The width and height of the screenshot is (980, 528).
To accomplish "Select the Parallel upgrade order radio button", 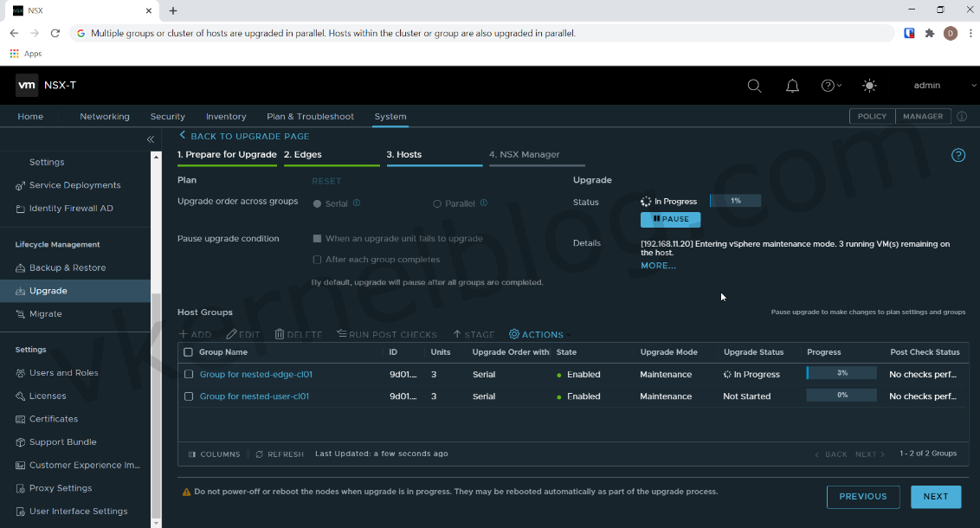I will coord(436,203).
